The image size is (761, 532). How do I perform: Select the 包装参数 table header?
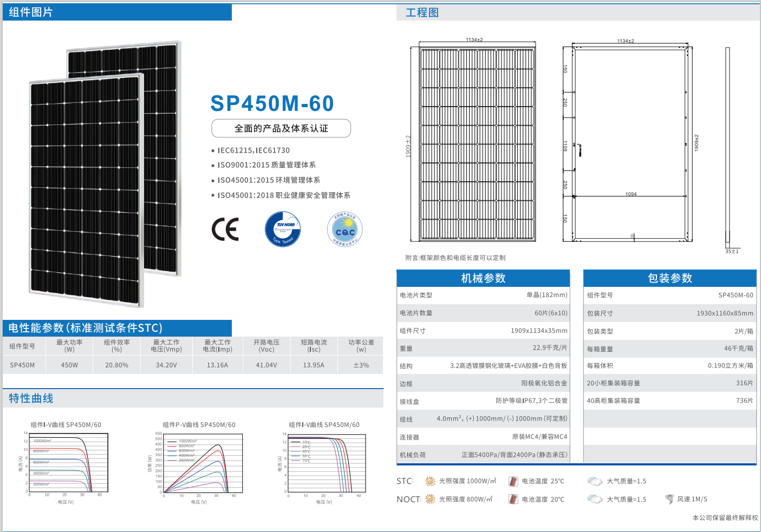[x=669, y=278]
